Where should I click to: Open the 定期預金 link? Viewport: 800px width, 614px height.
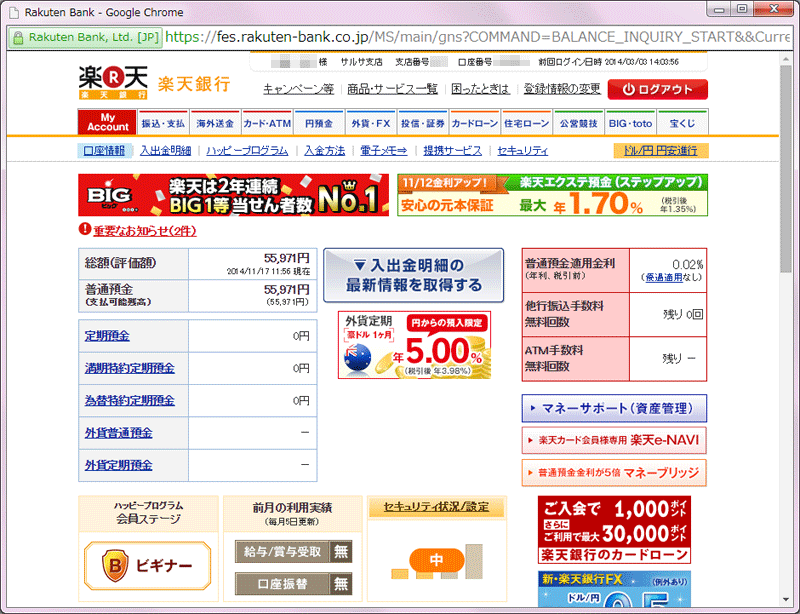coord(107,336)
